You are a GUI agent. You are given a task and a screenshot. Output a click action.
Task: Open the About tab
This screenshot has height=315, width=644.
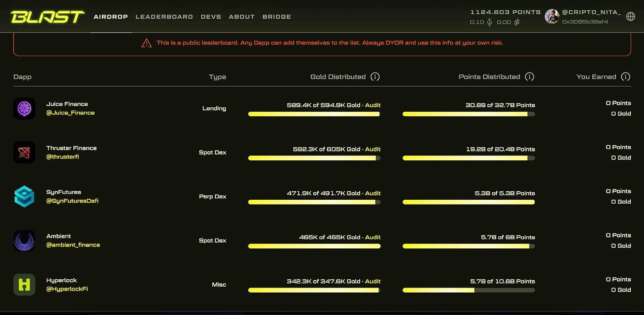pyautogui.click(x=241, y=17)
